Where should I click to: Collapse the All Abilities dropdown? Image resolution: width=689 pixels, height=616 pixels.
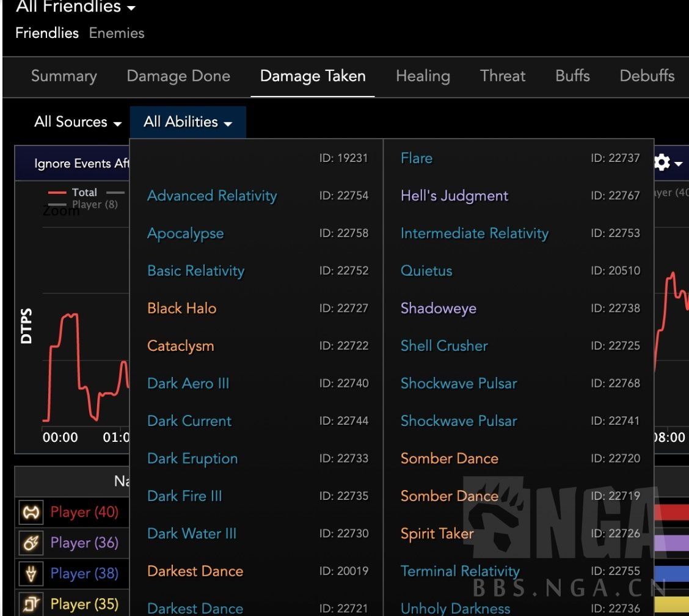point(188,122)
